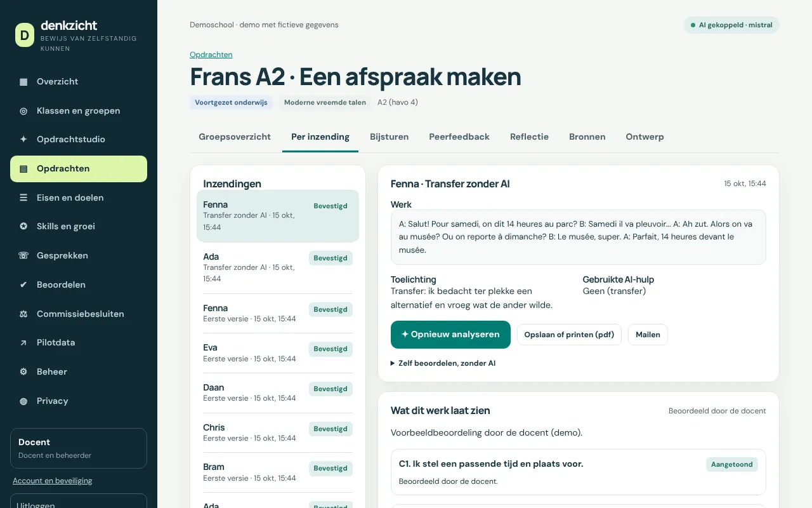The image size is (812, 508).
Task: Select Fenna's "Transfer zonder AI" submission
Action: (x=278, y=216)
